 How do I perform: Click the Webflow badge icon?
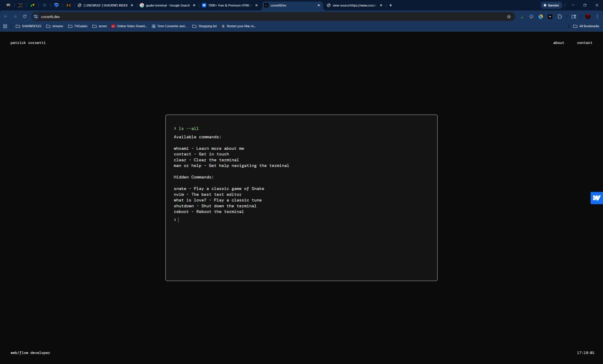(596, 198)
